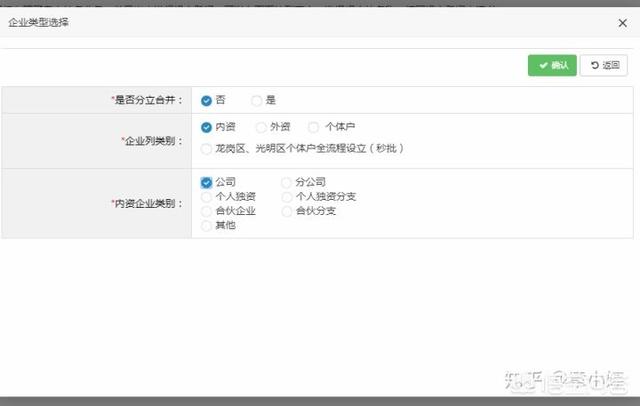Select 其他 radio option
Image resolution: width=640 pixels, height=406 pixels.
point(206,226)
